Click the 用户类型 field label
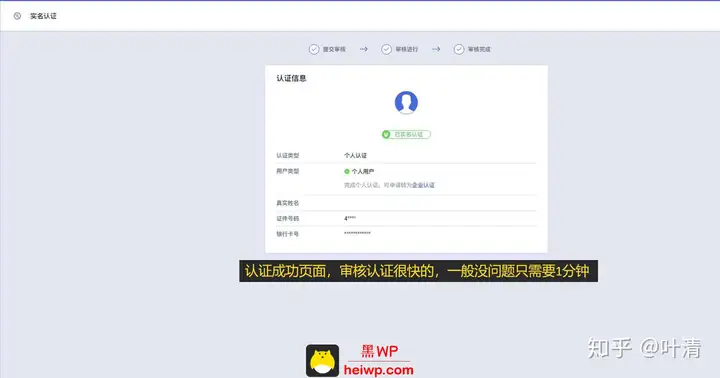 [287, 171]
